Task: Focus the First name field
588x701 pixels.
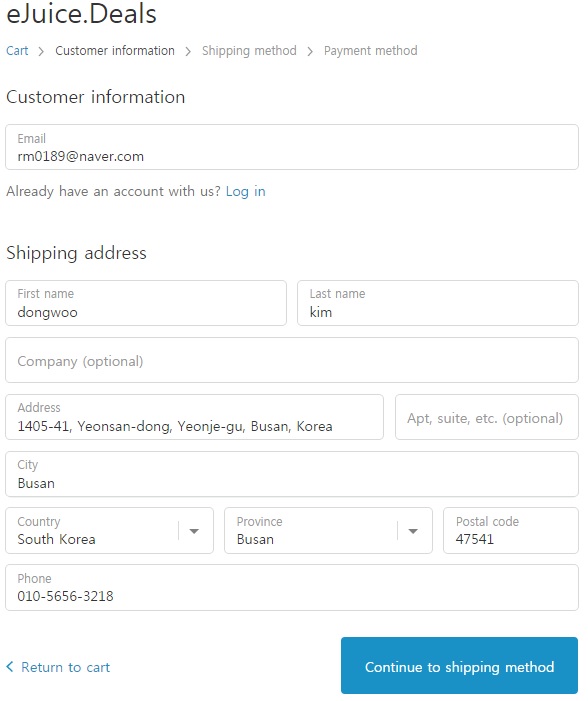Action: (146, 303)
